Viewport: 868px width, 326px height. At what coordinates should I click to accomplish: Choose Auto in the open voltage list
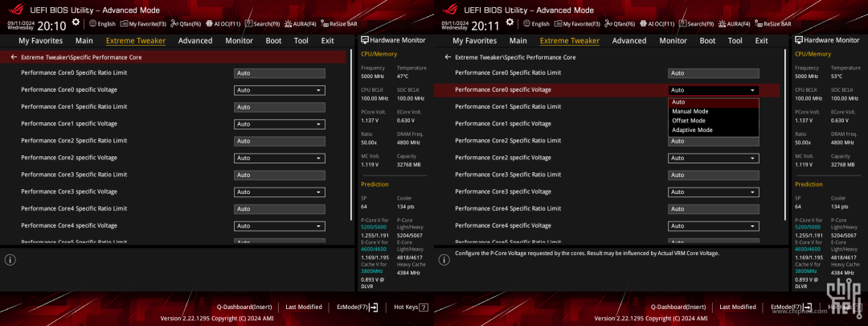click(714, 102)
